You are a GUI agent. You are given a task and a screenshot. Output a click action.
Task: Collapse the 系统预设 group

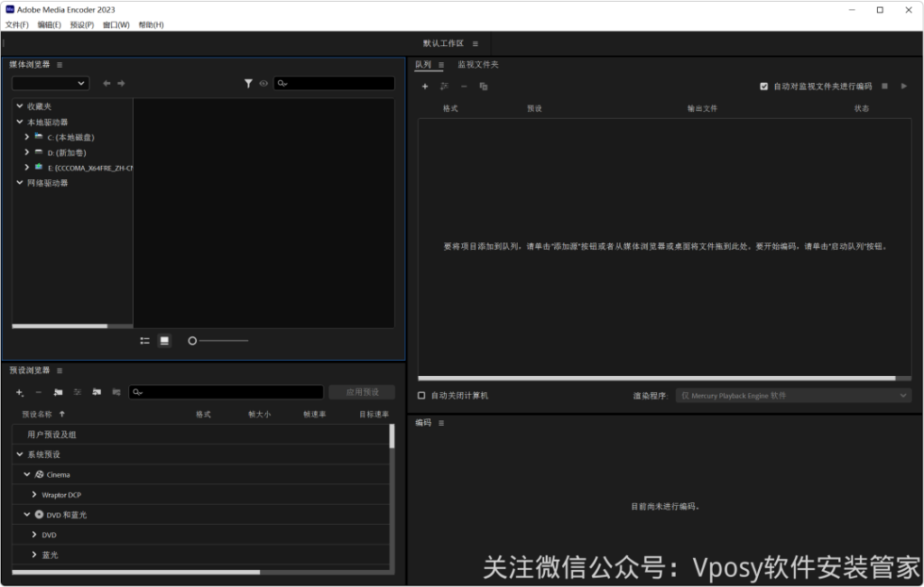[x=20, y=454]
